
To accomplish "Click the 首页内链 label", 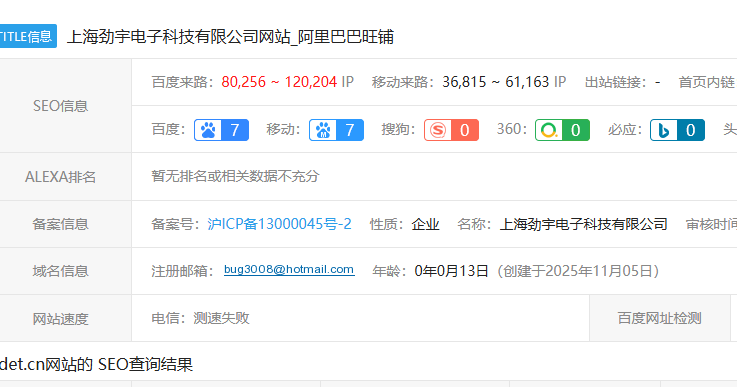I will point(706,82).
